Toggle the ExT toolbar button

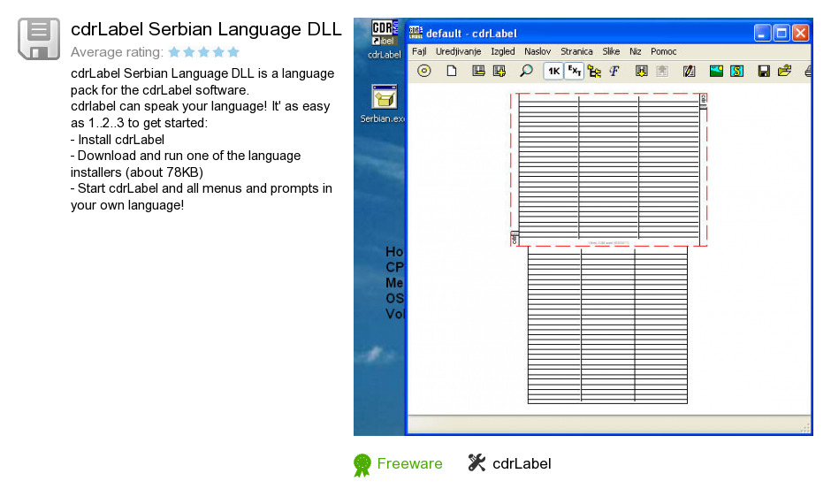pyautogui.click(x=575, y=71)
